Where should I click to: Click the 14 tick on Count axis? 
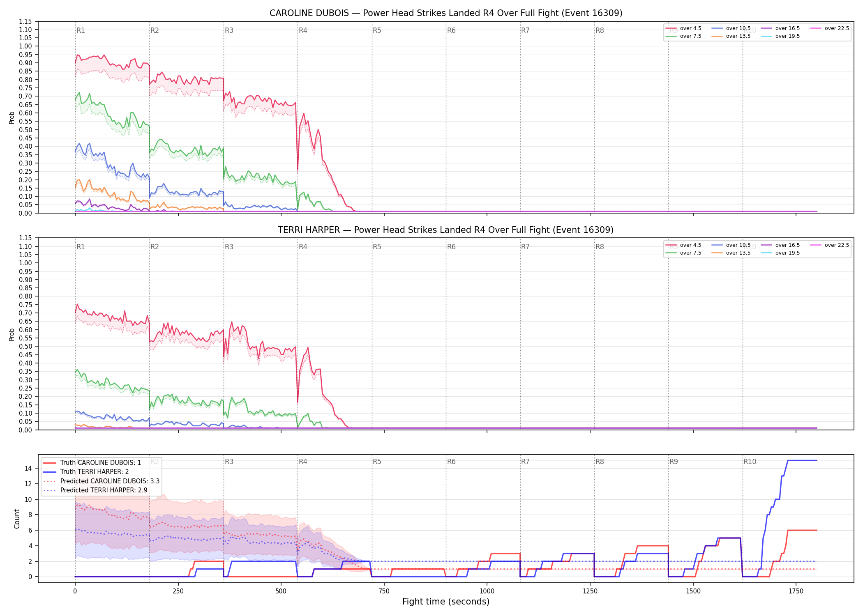(28, 468)
